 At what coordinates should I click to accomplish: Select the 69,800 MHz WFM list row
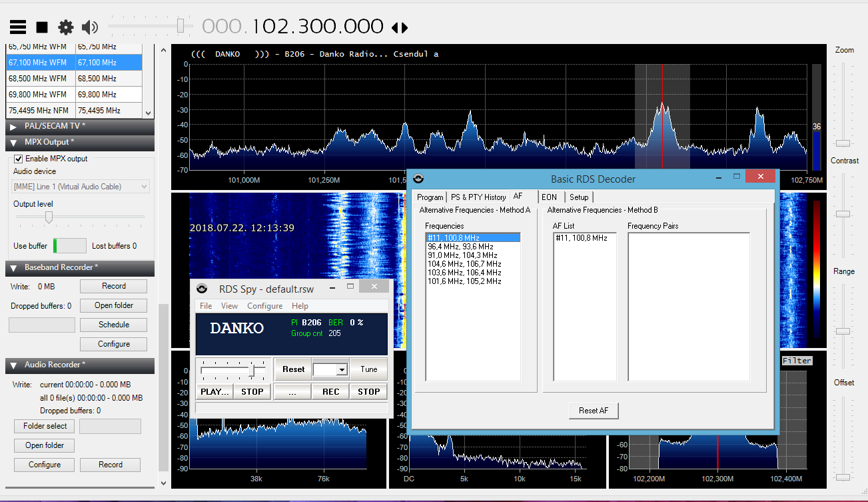[75, 95]
